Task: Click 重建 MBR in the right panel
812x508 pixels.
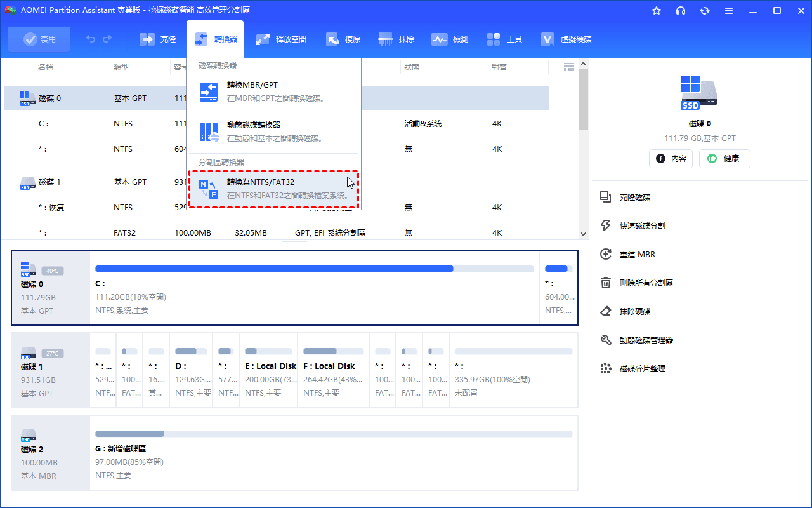Action: tap(637, 254)
